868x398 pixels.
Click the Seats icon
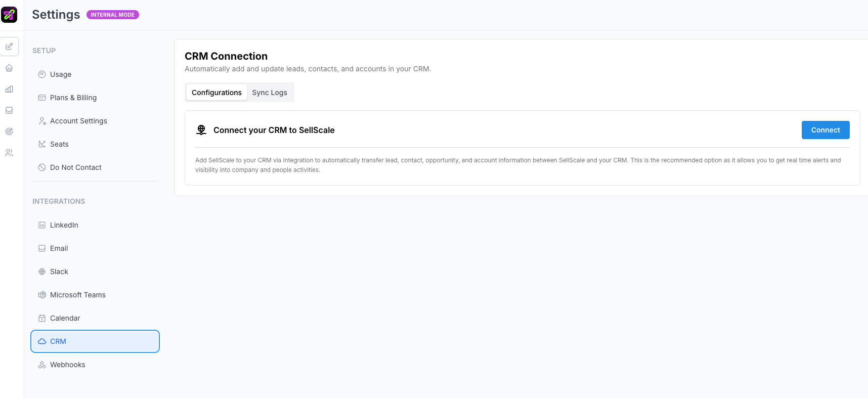(x=42, y=144)
